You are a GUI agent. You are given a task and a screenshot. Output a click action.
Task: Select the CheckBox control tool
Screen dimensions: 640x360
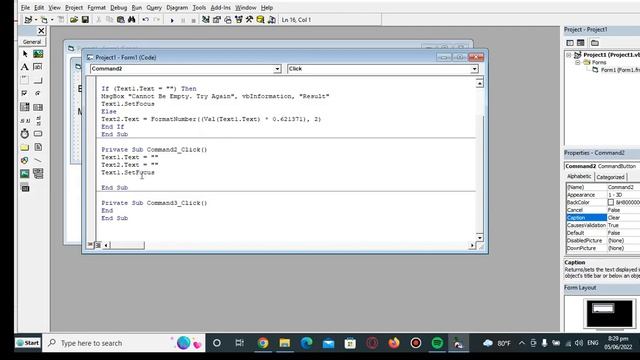coord(25,93)
